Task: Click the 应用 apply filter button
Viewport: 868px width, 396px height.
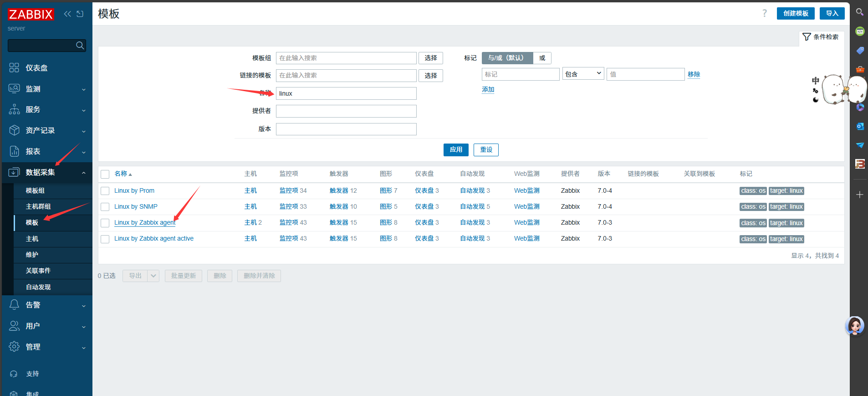Action: [456, 149]
